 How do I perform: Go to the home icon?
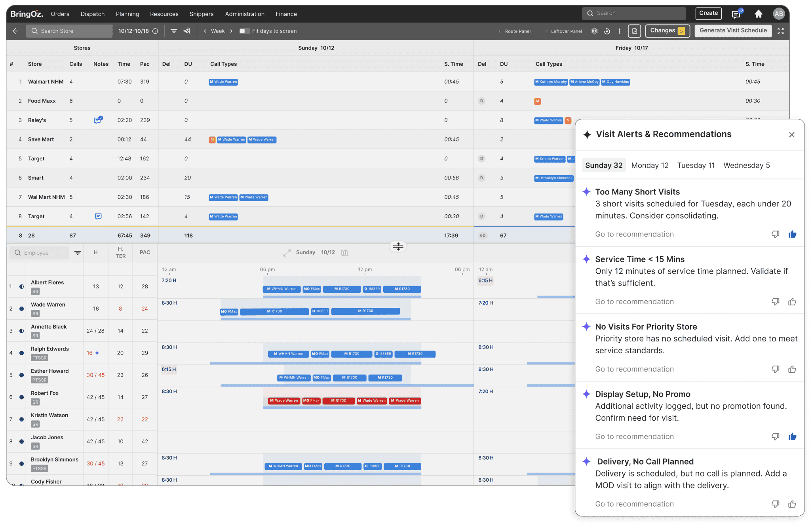(x=758, y=14)
